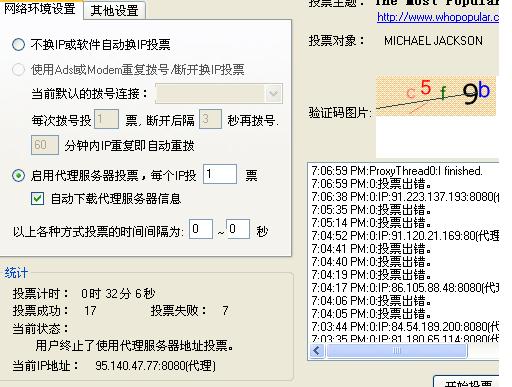The height and width of the screenshot is (387, 512).
Task: Click the 每个IP投 votes count field
Action: 220,174
